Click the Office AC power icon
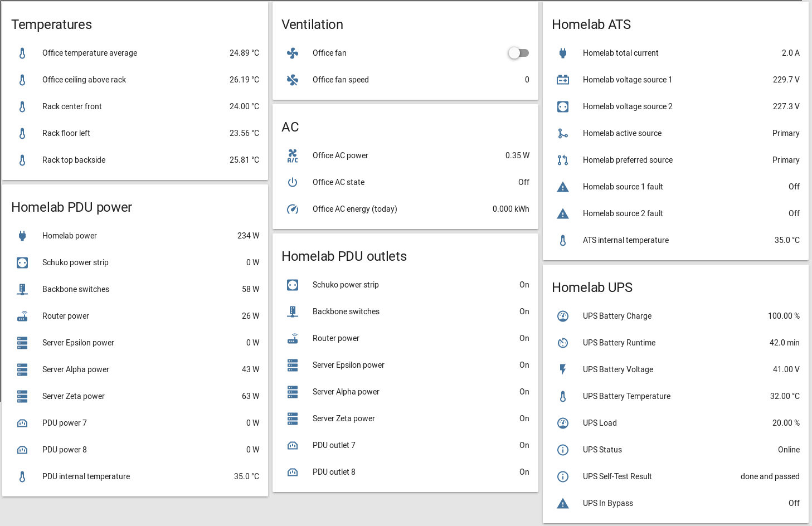Screen dimensions: 812x526 click(293, 155)
